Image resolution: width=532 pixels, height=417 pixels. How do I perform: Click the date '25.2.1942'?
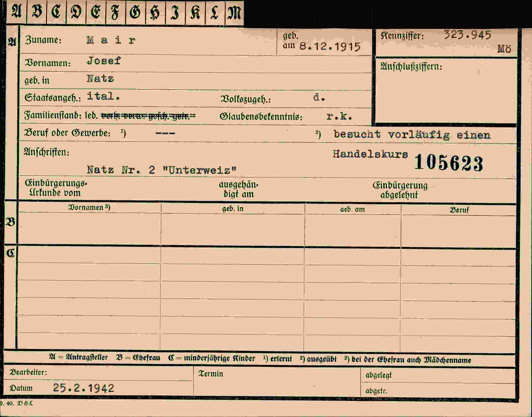coord(83,388)
